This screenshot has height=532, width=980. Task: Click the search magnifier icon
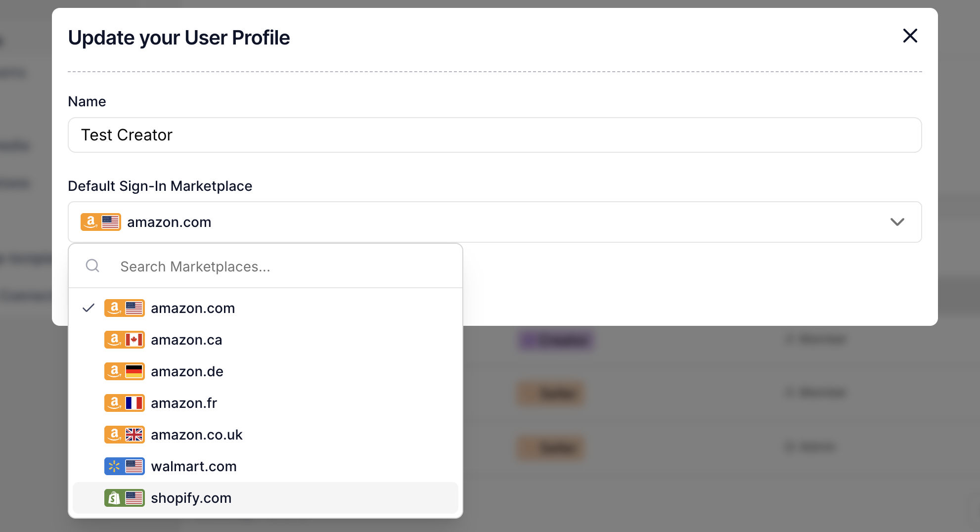click(x=92, y=266)
